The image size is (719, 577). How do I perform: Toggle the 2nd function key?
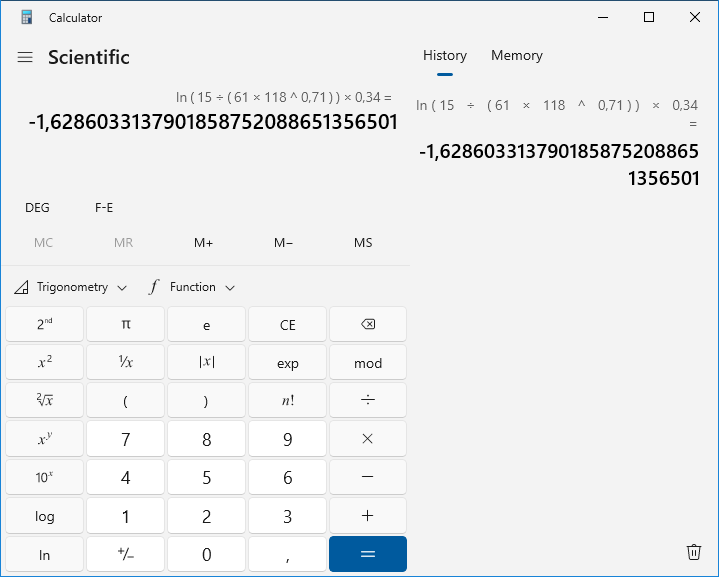[45, 324]
